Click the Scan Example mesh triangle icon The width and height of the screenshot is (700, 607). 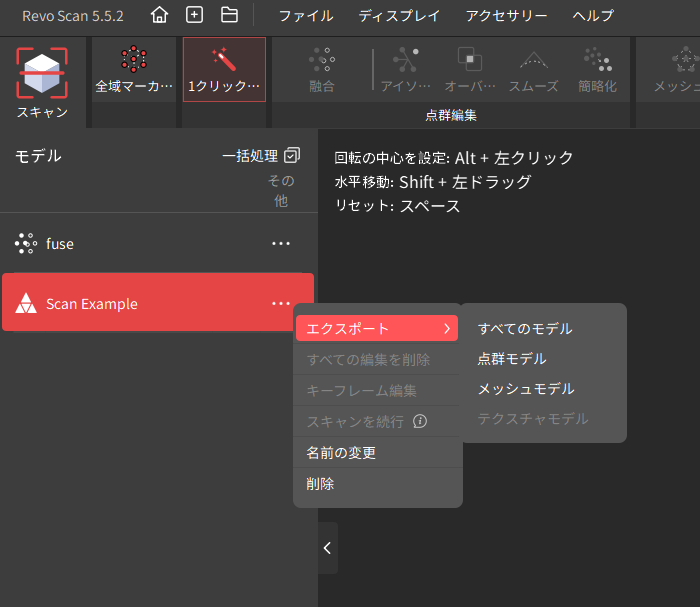(x=26, y=304)
